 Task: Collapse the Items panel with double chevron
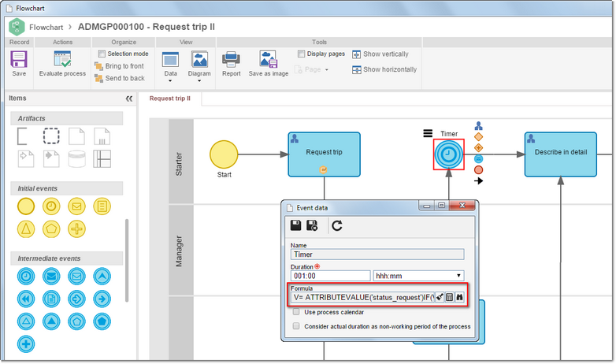[129, 98]
